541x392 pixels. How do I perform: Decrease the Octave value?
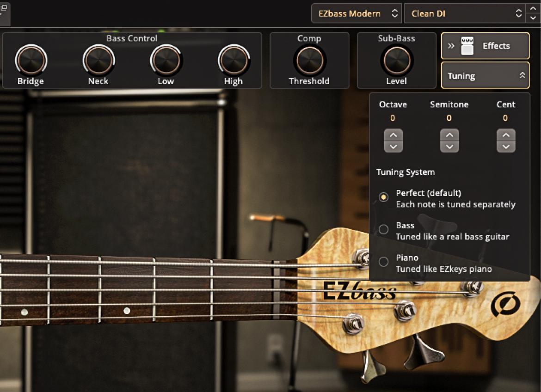(x=393, y=147)
